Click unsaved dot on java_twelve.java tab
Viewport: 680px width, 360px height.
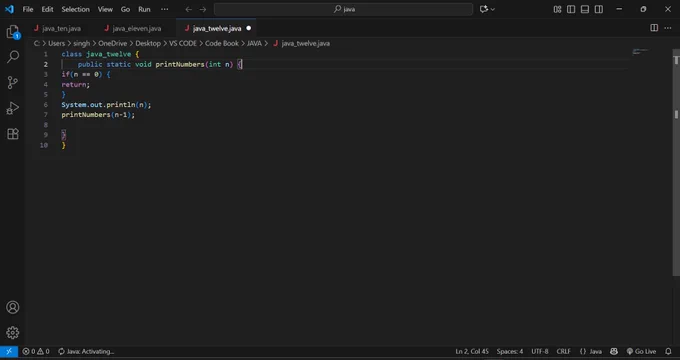[x=248, y=28]
